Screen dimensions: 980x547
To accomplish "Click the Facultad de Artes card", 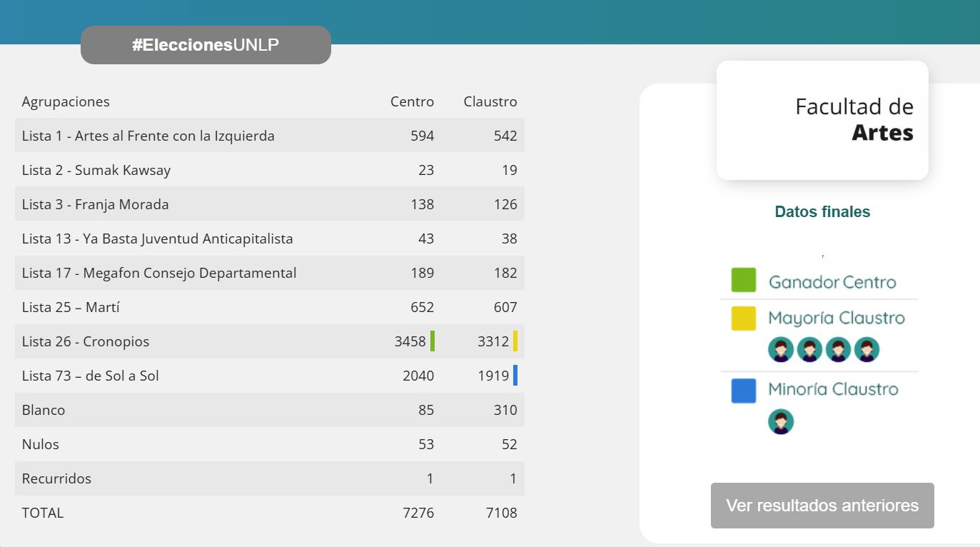I will point(822,120).
